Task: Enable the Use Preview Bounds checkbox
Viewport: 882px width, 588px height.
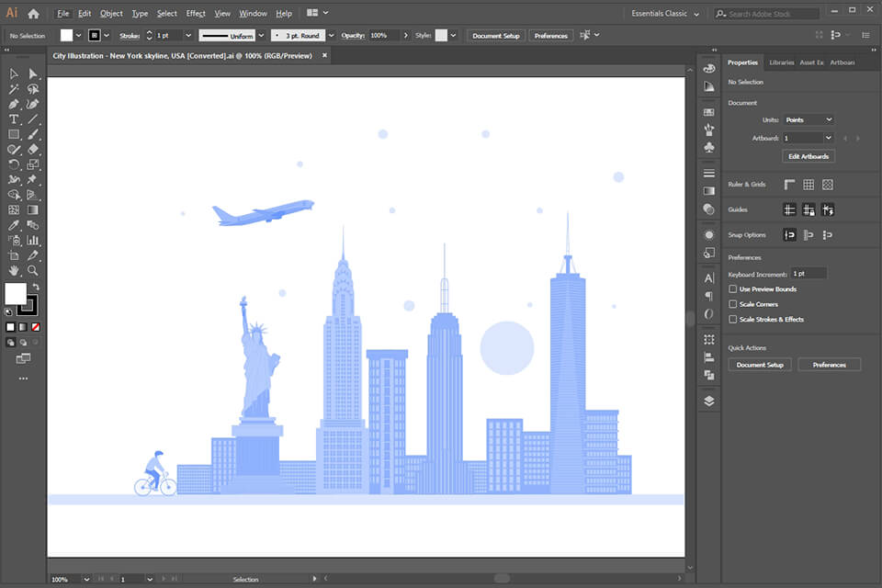Action: tap(732, 289)
